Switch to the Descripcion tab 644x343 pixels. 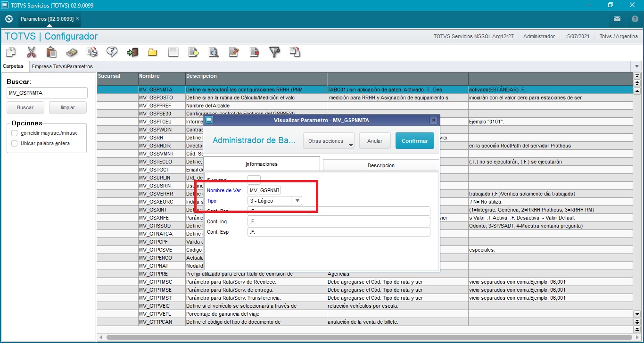(x=381, y=165)
